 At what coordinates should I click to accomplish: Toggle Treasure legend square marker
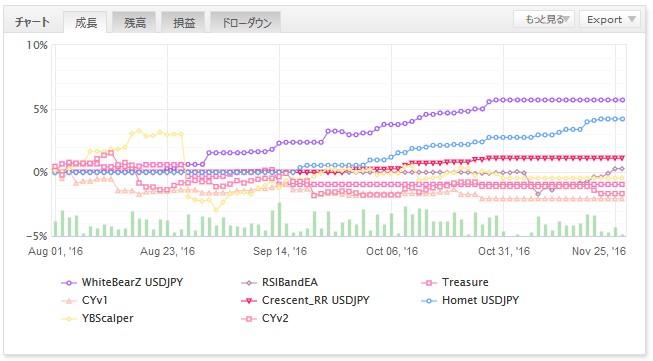429,283
